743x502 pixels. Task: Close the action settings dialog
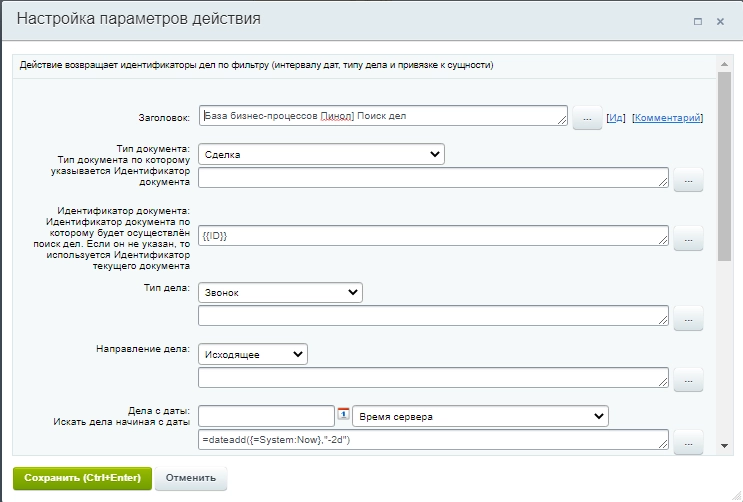click(x=720, y=20)
